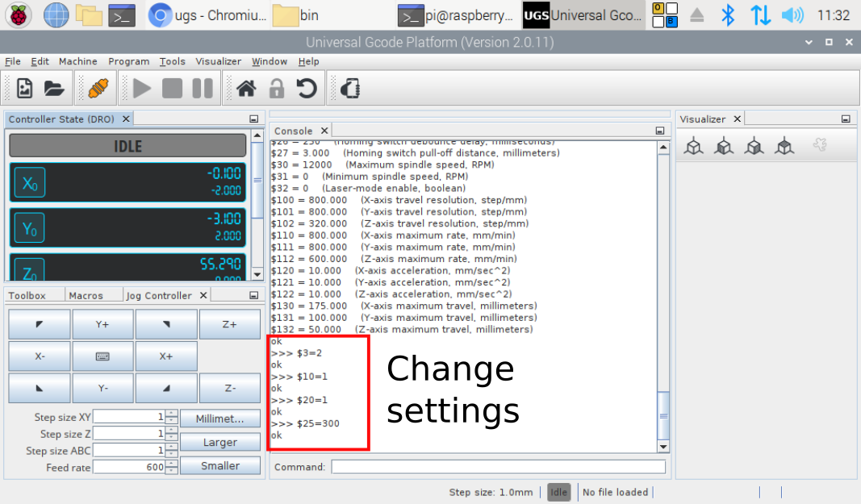The image size is (861, 504).
Task: Click DRO panel scrollbar down arrow
Action: (x=257, y=274)
